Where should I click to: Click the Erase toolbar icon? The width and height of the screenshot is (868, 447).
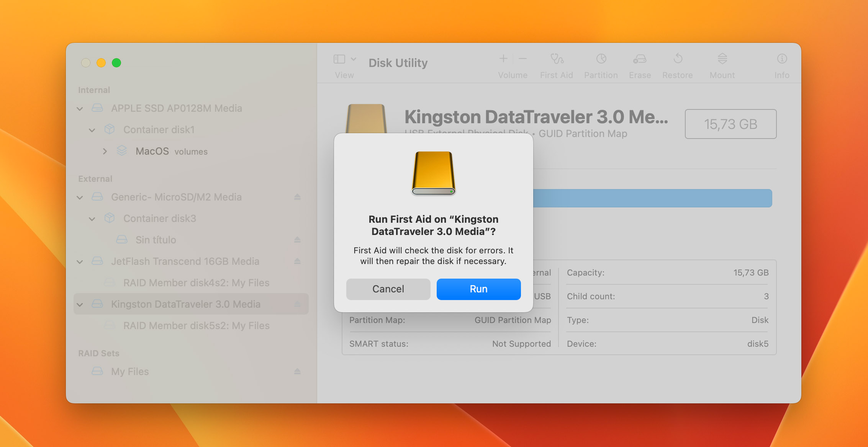pos(640,59)
